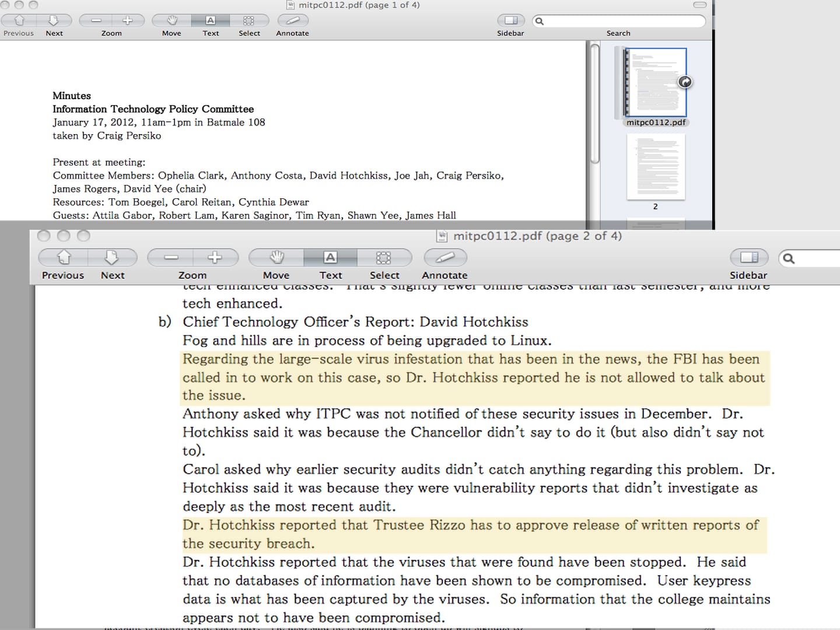Toggle the Sidebar in the front window

click(x=748, y=257)
